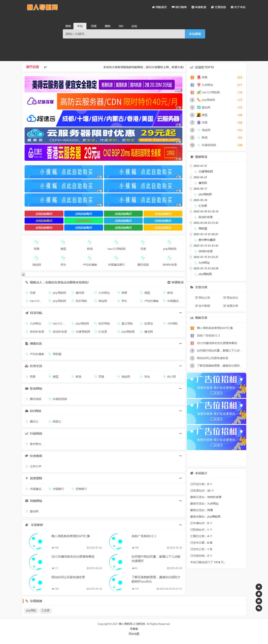Click the php导航 friend link tag
The height and width of the screenshot is (644, 268).
[31, 610]
